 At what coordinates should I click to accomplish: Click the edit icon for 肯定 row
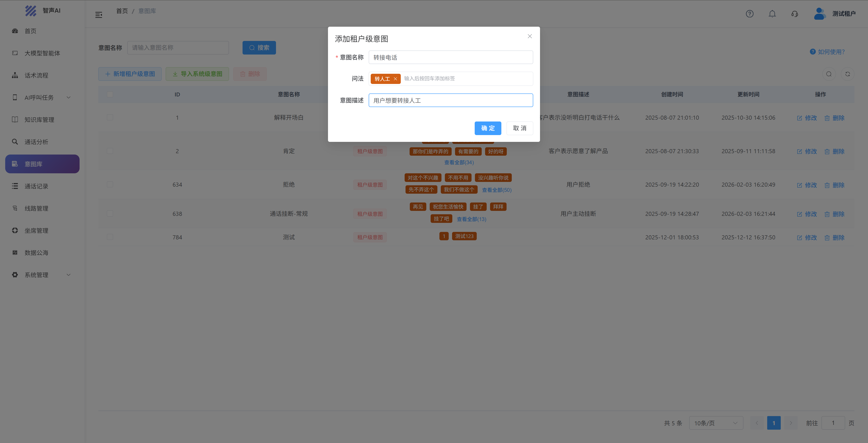pyautogui.click(x=799, y=152)
